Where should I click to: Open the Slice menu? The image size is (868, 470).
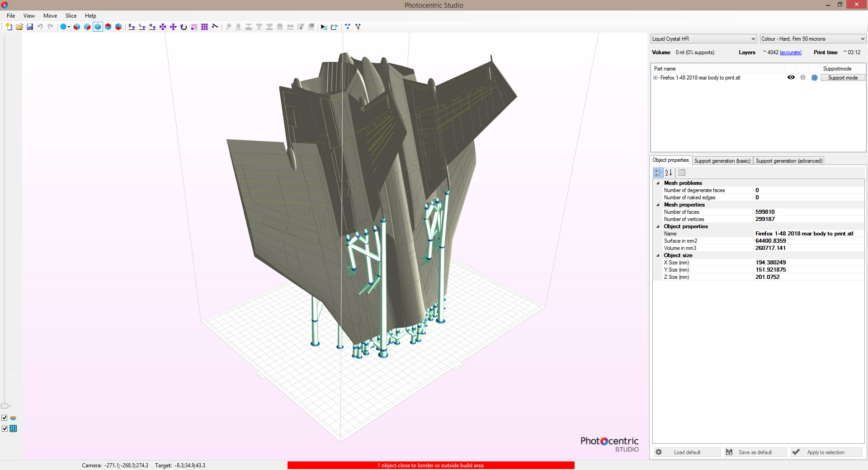tap(71, 16)
